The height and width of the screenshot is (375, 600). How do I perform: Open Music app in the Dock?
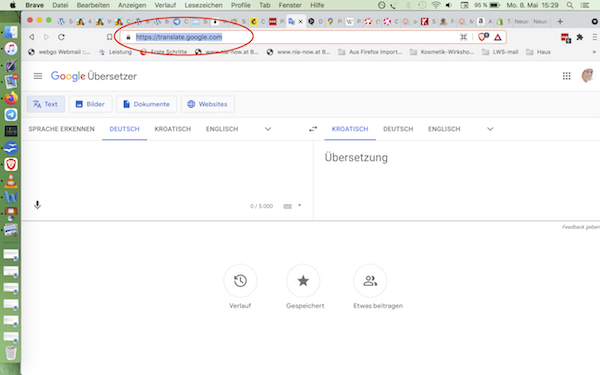click(11, 49)
